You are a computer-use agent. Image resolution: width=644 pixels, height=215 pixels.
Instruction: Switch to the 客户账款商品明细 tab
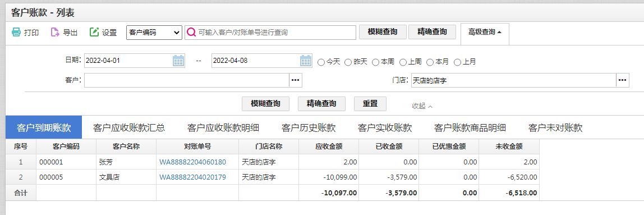(x=470, y=127)
